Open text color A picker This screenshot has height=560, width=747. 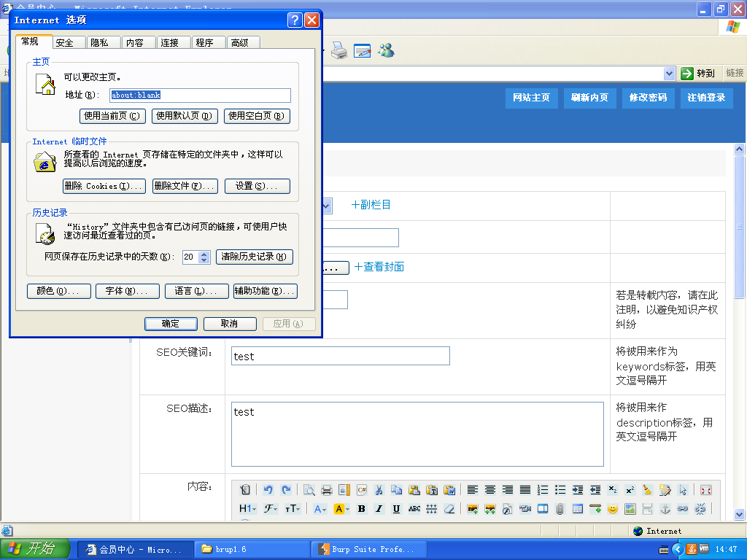point(320,509)
